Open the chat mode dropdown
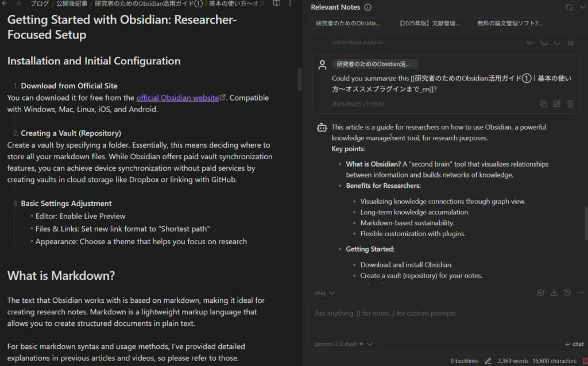This screenshot has width=588, height=366. coord(325,293)
